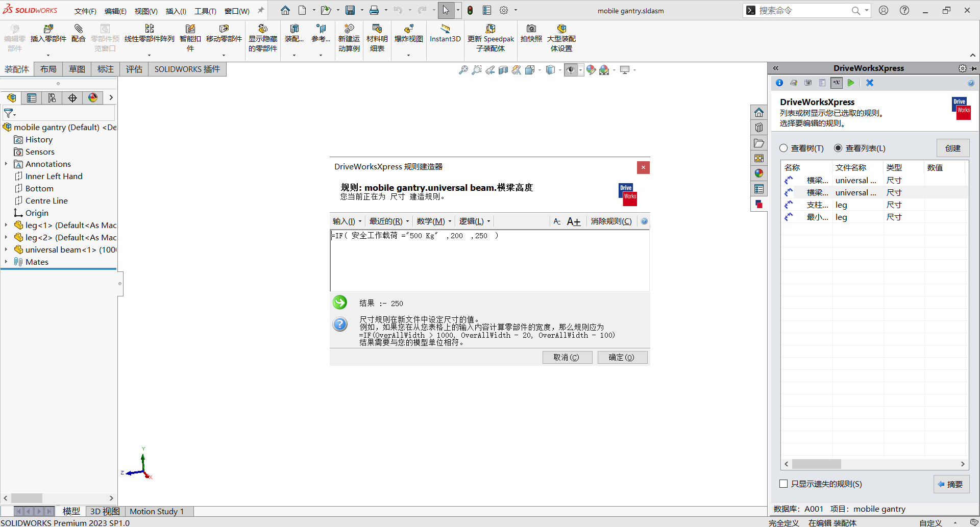
Task: Click Zoom to Fit magnifier icon
Action: [x=463, y=70]
